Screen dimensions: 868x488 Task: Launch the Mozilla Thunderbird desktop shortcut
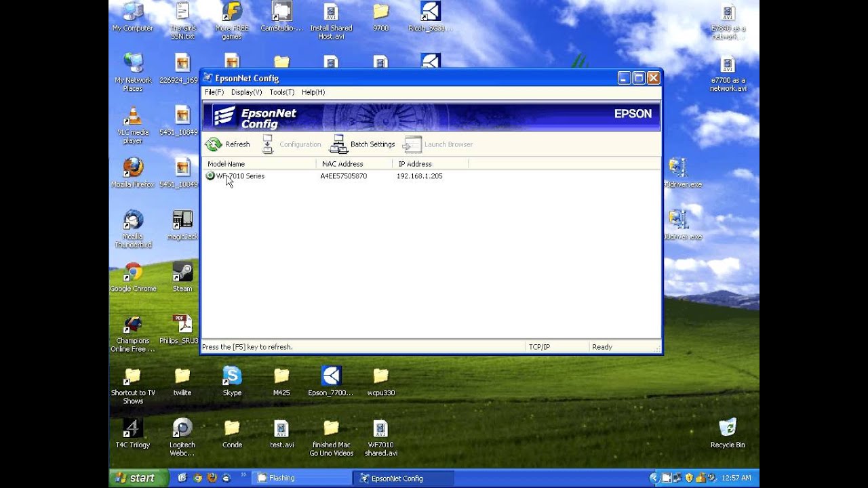(133, 230)
